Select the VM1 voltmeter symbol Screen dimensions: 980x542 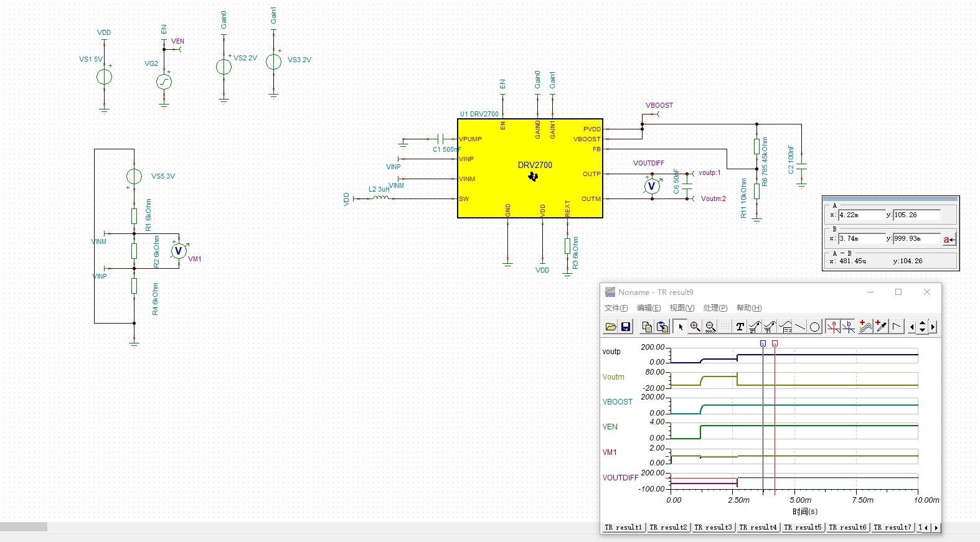point(179,251)
